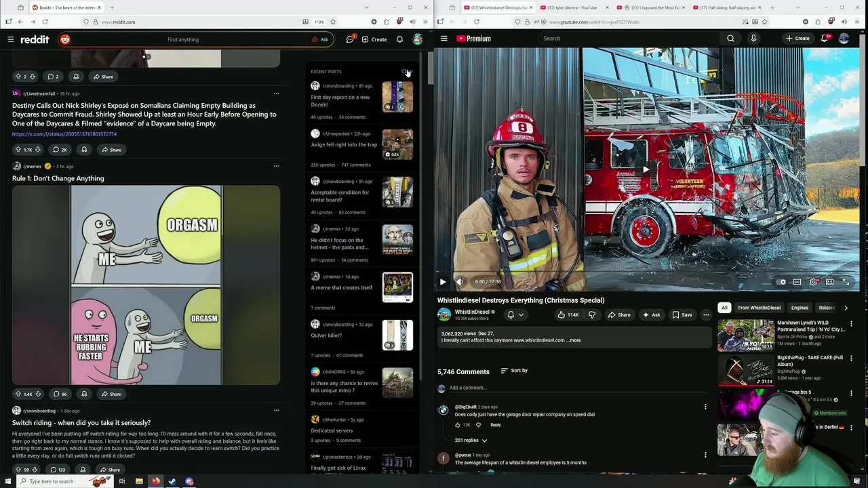Viewport: 868px width, 488px height.
Task: Open YouTube player settings gear
Action: (x=813, y=282)
